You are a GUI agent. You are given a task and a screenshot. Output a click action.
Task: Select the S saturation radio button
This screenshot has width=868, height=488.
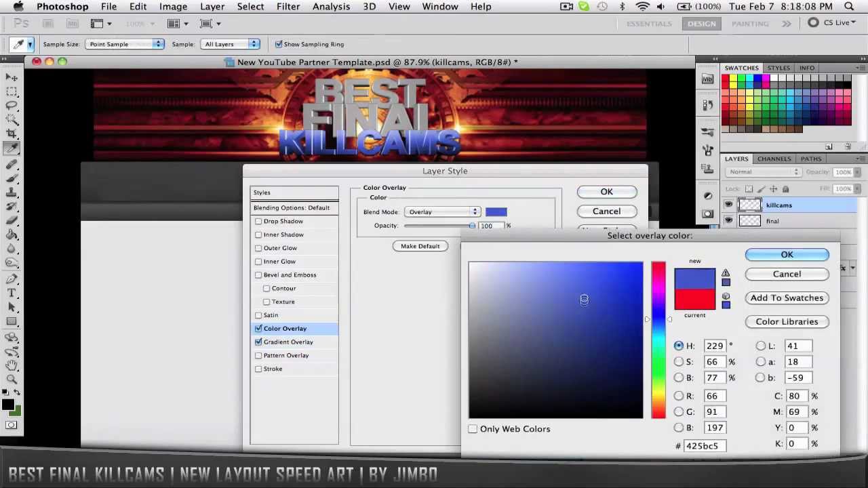click(x=679, y=362)
